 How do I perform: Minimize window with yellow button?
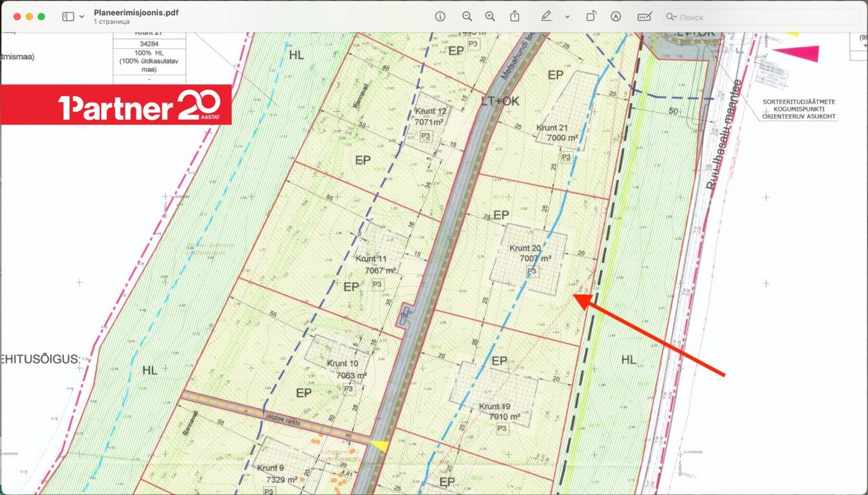point(29,17)
